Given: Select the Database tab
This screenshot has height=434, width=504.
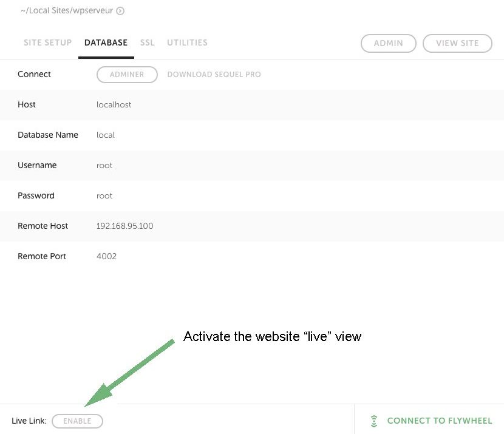Looking at the screenshot, I should pos(106,43).
